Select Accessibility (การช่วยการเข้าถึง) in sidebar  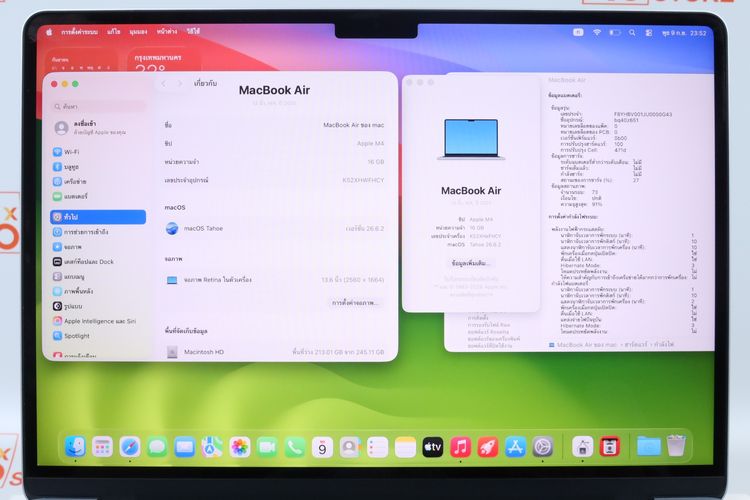click(98, 232)
